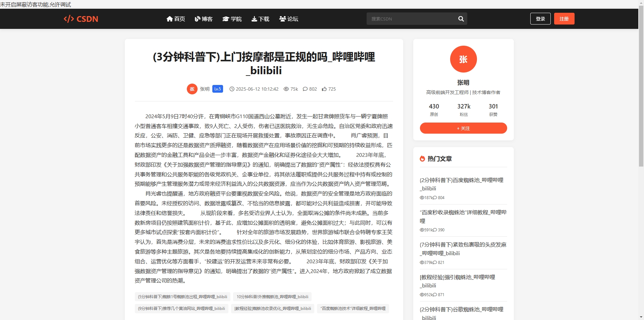Click the eye views icon next to 75k
Viewport: 644px width, 320px height.
(x=286, y=89)
